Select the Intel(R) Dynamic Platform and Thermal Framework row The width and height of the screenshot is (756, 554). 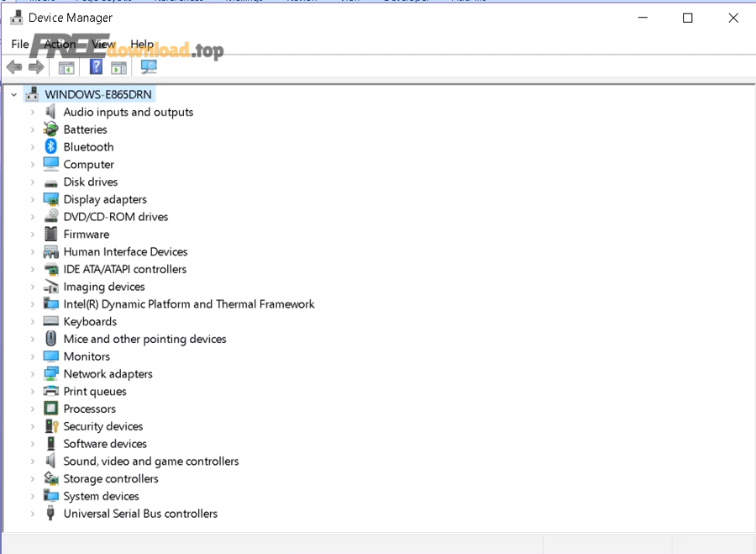[189, 304]
